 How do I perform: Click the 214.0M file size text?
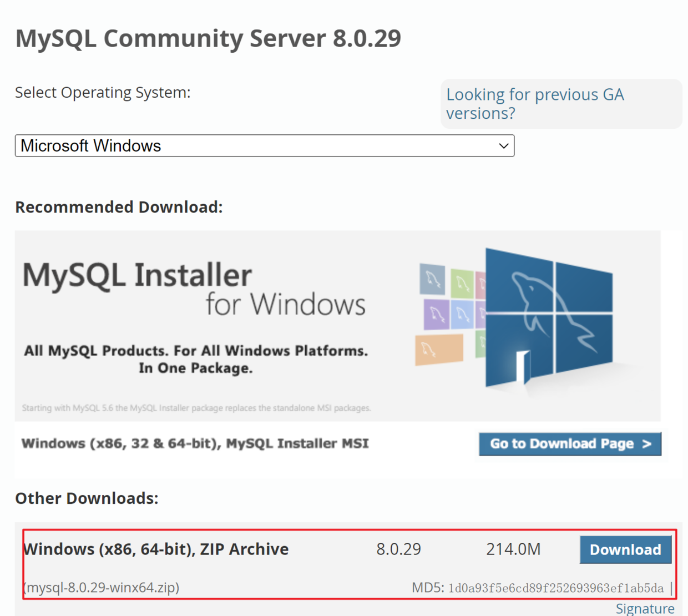[513, 549]
